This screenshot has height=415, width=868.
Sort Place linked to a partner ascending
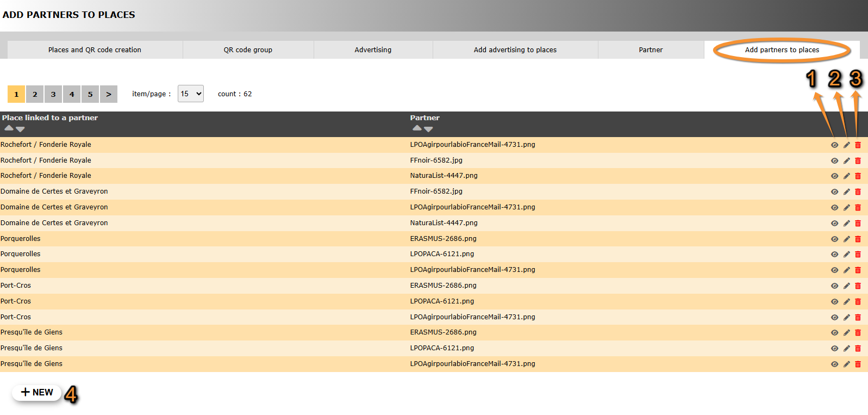(x=9, y=128)
